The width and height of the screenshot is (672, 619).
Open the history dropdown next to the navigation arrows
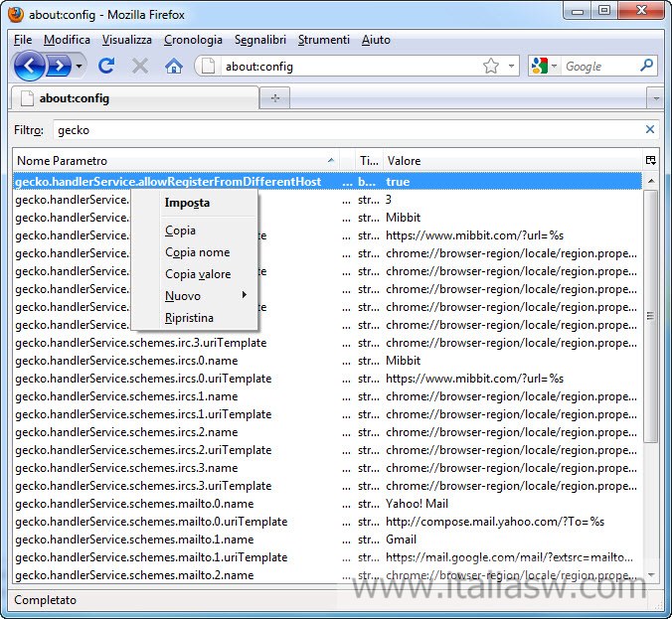[x=80, y=67]
